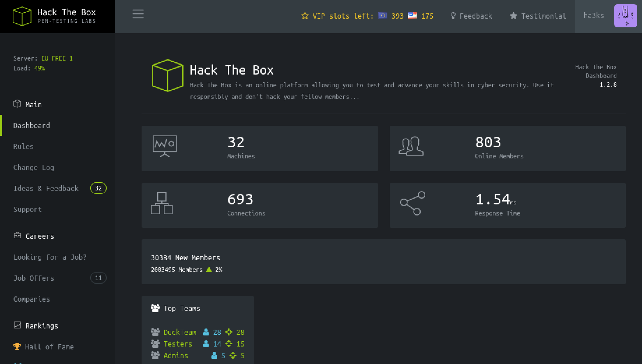Click the Hack The Box cube logo in header
This screenshot has width=642, height=364.
tap(22, 16)
